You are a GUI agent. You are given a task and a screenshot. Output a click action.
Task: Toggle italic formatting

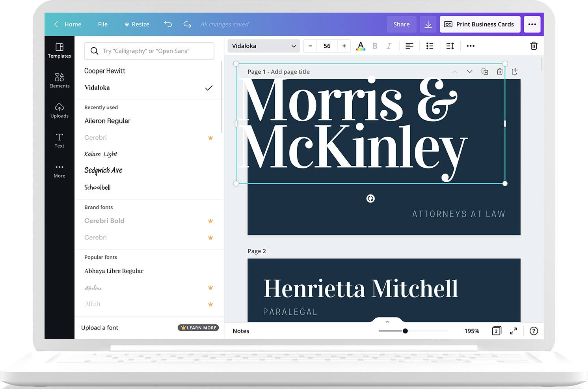[389, 46]
